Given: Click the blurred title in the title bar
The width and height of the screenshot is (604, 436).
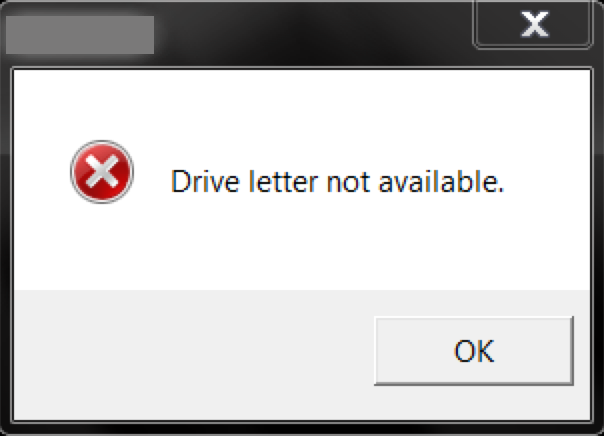Looking at the screenshot, I should (80, 35).
